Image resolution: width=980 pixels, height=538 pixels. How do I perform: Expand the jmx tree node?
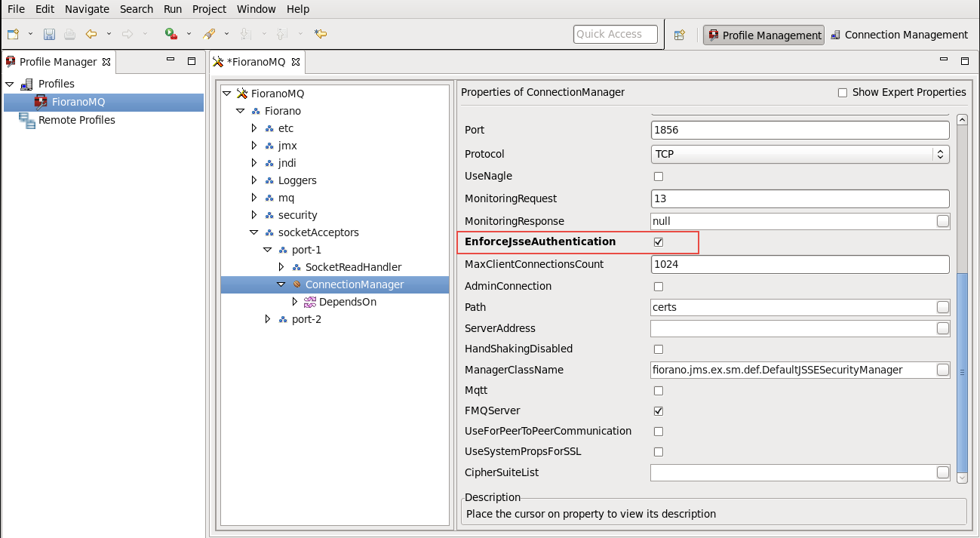(254, 146)
